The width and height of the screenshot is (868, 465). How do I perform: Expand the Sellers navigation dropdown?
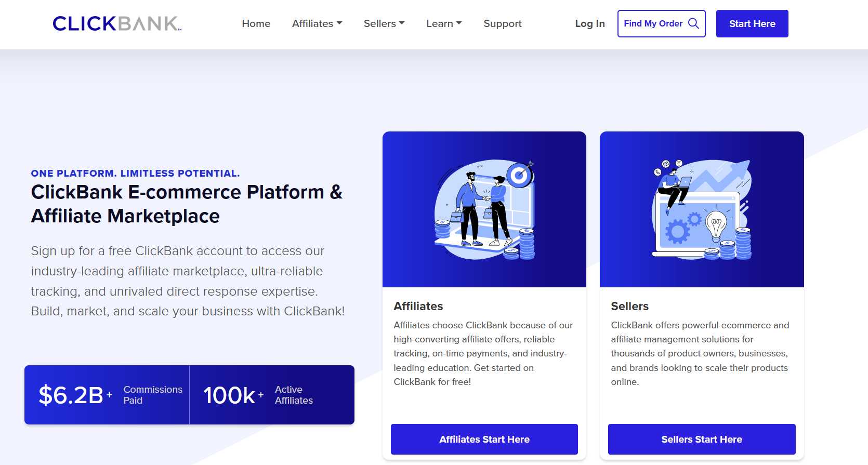tap(384, 24)
